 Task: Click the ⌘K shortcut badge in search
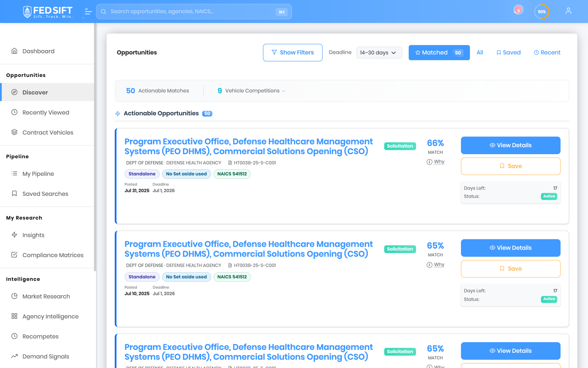(x=282, y=12)
